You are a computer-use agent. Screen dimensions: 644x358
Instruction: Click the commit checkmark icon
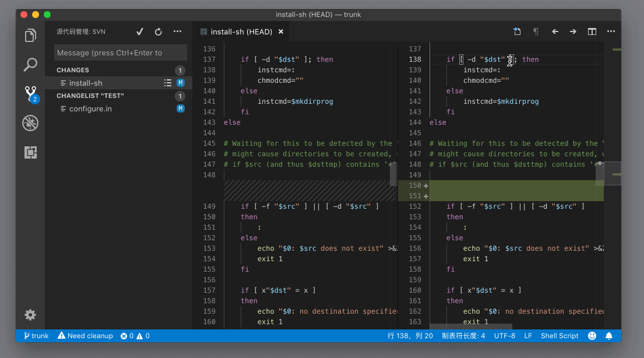[x=140, y=31]
